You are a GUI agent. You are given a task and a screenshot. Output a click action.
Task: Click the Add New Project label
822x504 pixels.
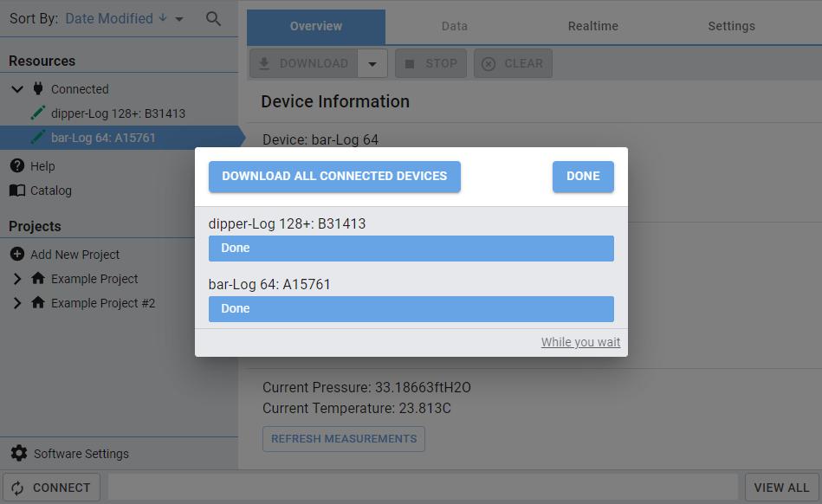point(75,255)
